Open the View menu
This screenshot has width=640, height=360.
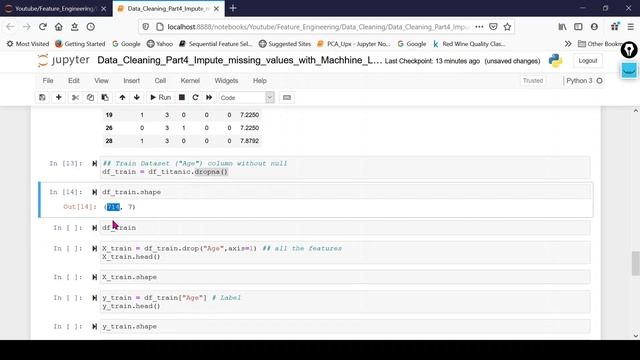(x=101, y=81)
